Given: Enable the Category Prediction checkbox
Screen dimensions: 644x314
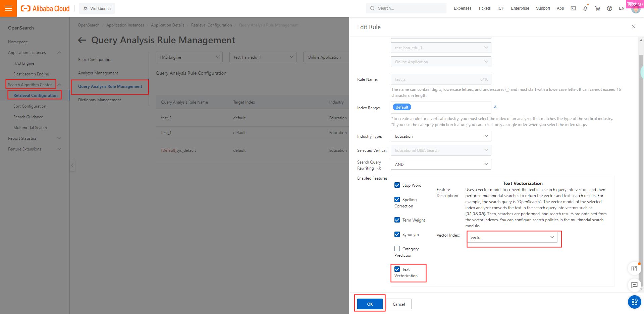Looking at the screenshot, I should 397,249.
